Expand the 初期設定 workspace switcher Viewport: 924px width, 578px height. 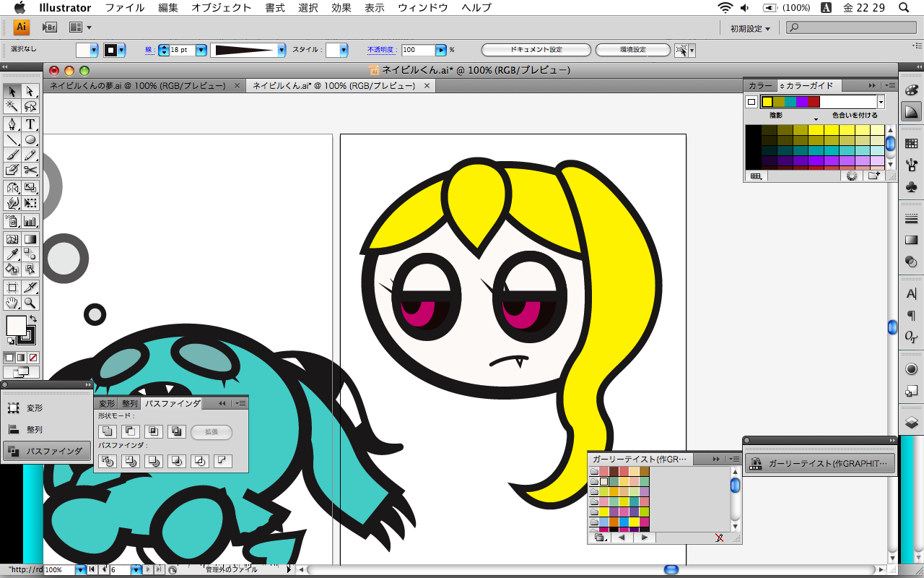[x=750, y=28]
